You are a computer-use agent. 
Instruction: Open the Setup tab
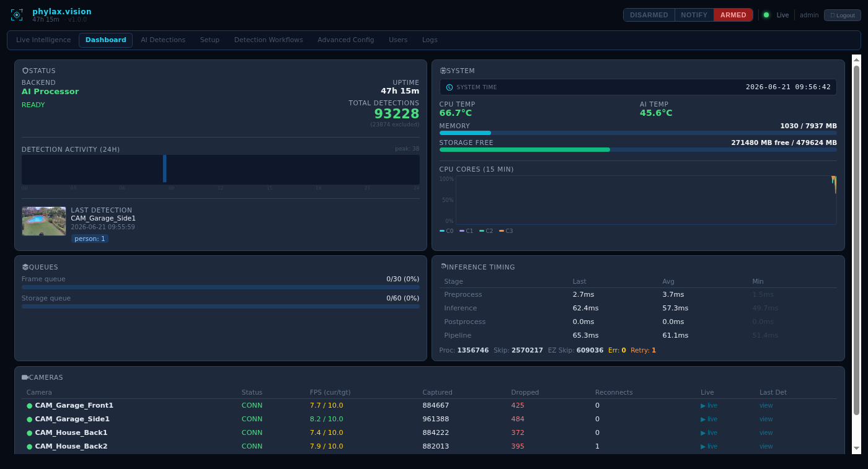210,40
